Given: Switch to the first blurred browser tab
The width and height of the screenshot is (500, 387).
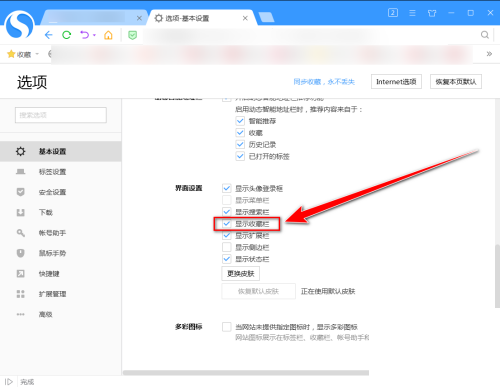Looking at the screenshot, I should [x=95, y=18].
